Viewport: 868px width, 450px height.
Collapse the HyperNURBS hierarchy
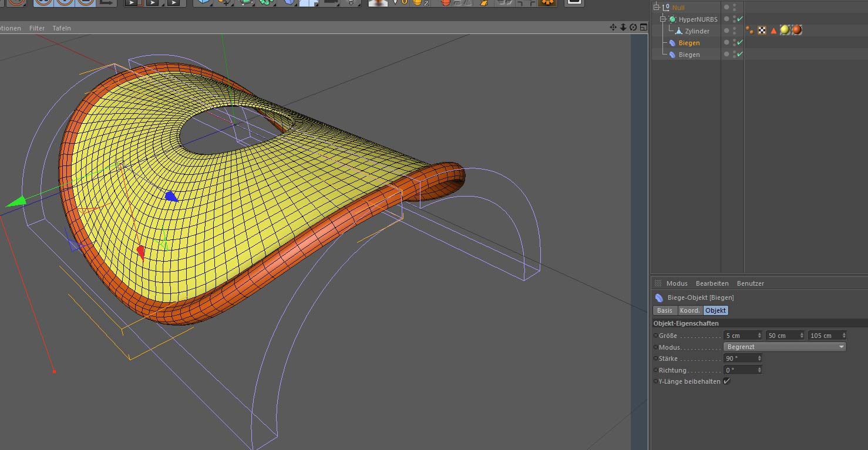[663, 19]
